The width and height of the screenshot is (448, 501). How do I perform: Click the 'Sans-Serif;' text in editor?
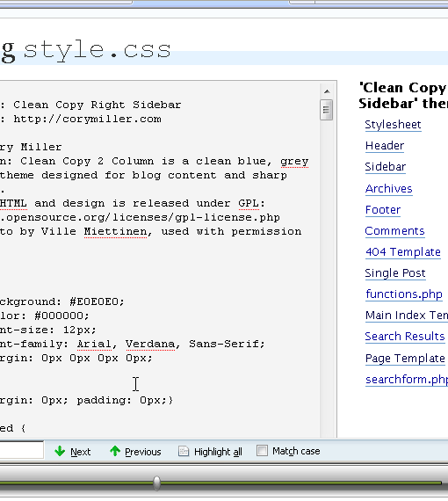tap(227, 345)
